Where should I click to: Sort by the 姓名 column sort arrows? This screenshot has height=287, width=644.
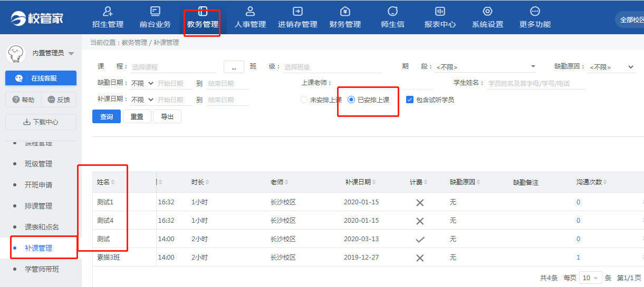pos(113,182)
